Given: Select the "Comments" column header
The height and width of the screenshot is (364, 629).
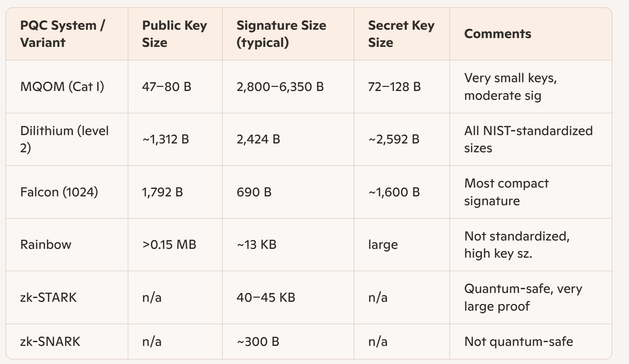Looking at the screenshot, I should 497,34.
